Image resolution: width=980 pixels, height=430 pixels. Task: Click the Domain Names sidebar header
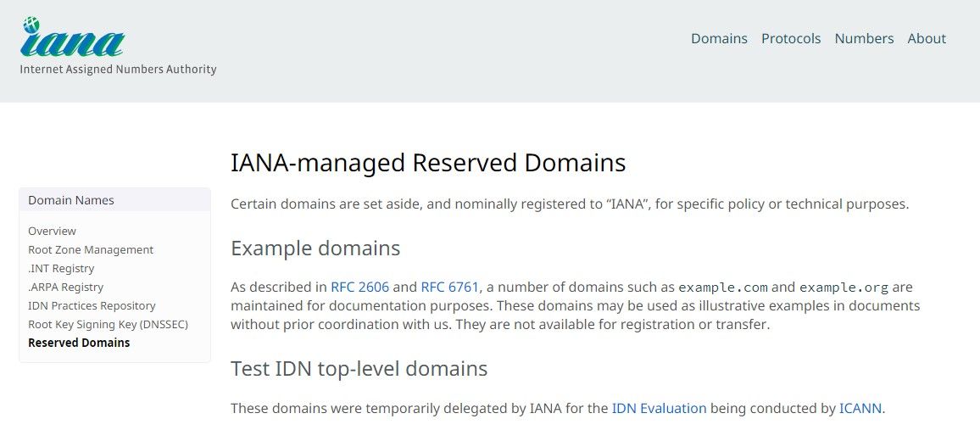[71, 200]
